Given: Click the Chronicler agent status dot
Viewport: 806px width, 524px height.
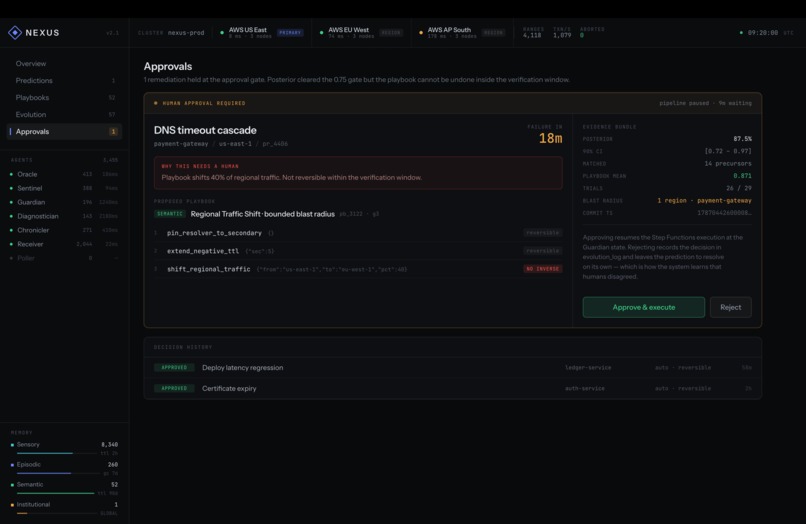Looking at the screenshot, I should pyautogui.click(x=11, y=230).
